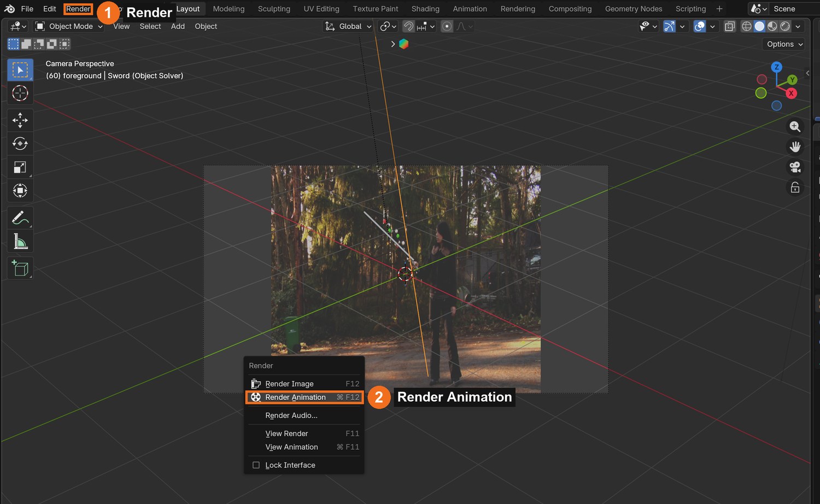Expand the collapsed header chevron beside the cube

pyautogui.click(x=393, y=44)
